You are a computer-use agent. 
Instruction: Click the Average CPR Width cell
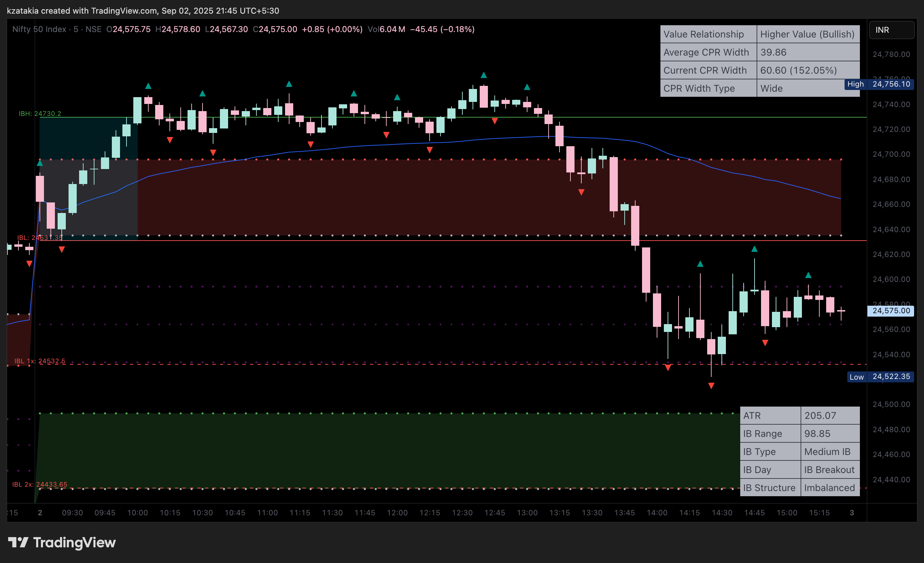click(x=709, y=52)
